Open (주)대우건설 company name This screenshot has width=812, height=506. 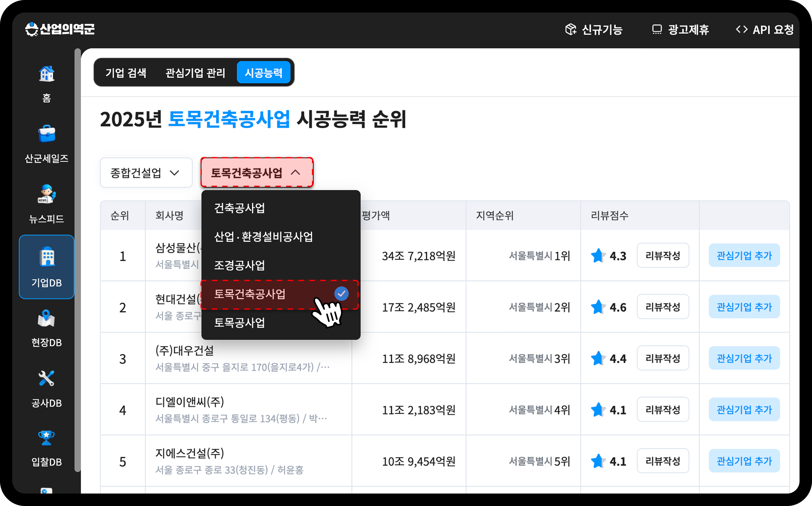click(x=185, y=350)
